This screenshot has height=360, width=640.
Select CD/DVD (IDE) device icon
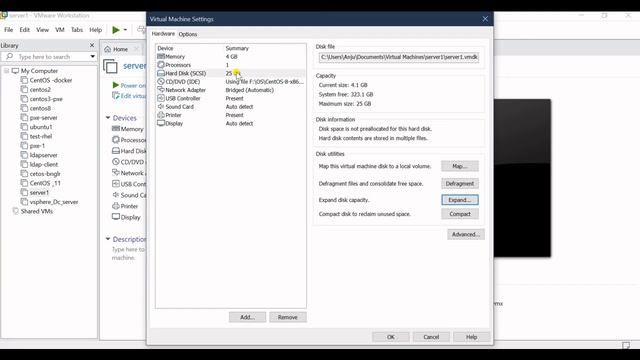[x=161, y=82]
